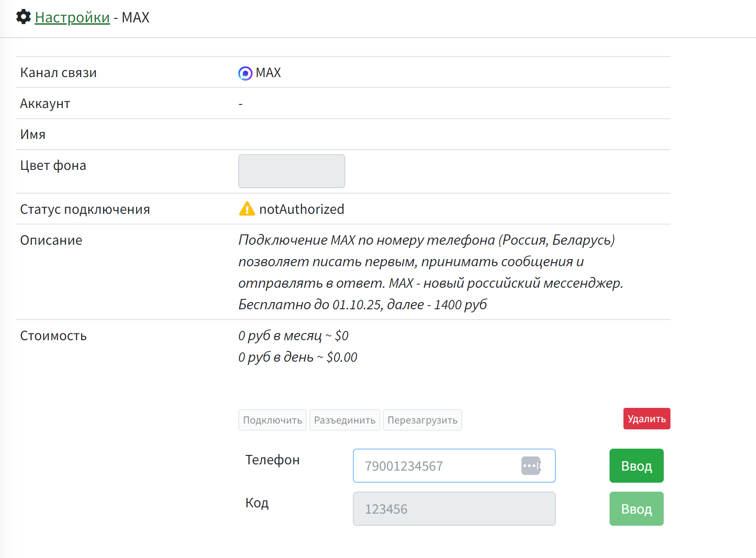Click the Разъединить button
Screen dimensions: 756x558
coord(344,420)
